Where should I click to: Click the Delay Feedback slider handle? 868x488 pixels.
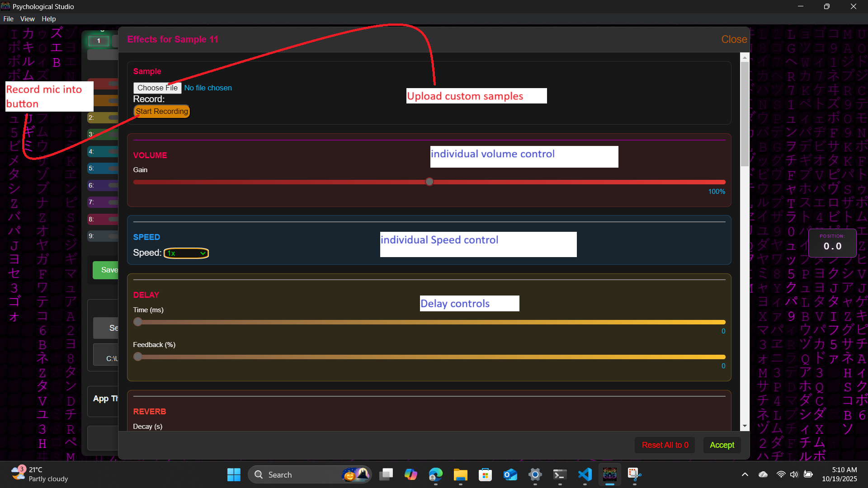138,357
